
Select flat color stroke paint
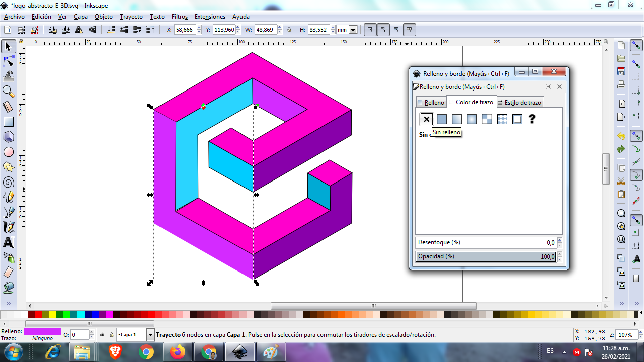441,119
